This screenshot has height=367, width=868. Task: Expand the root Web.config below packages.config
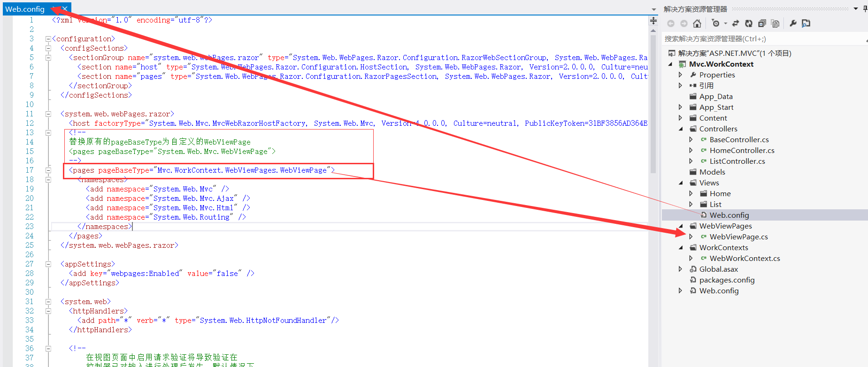coord(680,291)
